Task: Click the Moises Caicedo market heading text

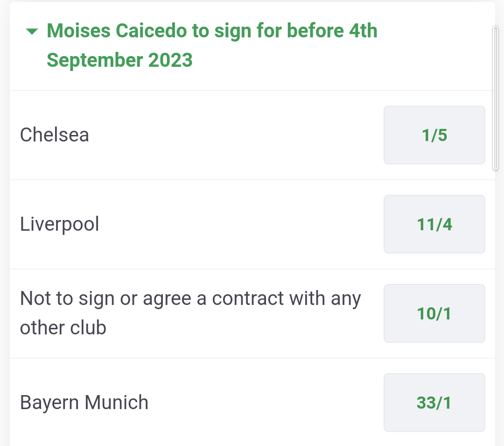Action: 212,45
